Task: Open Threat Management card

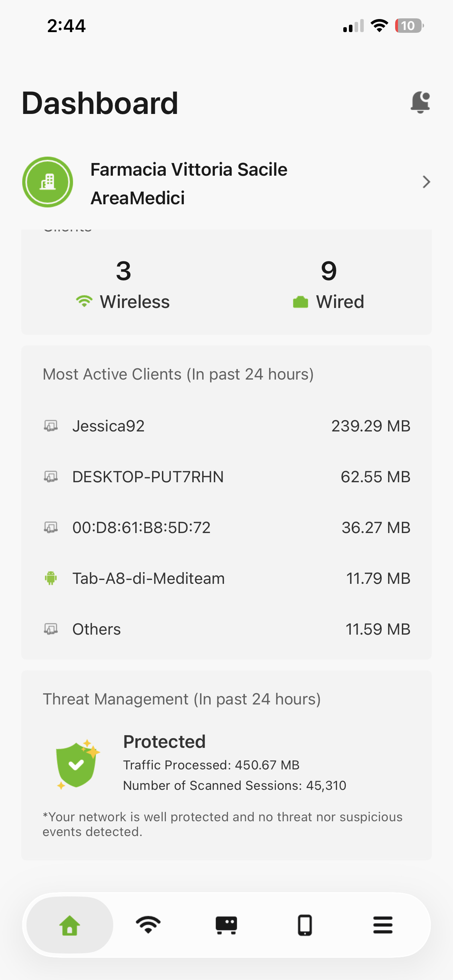Action: 227,766
